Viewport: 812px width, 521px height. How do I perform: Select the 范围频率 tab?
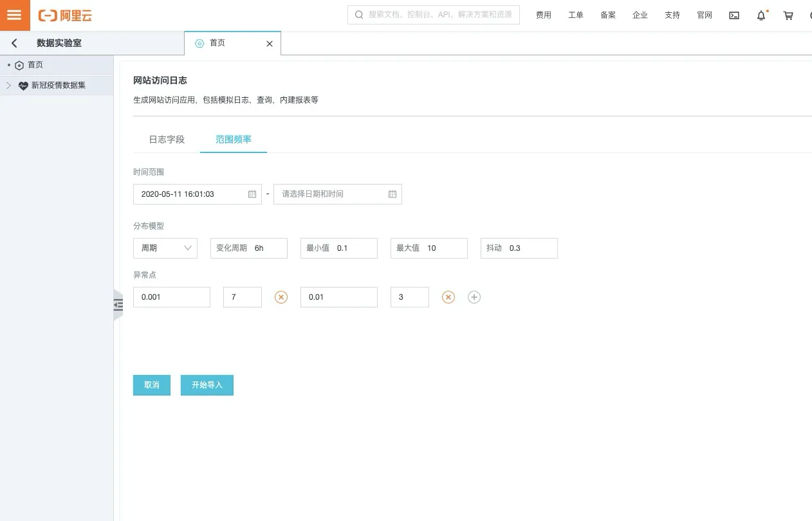pos(234,140)
